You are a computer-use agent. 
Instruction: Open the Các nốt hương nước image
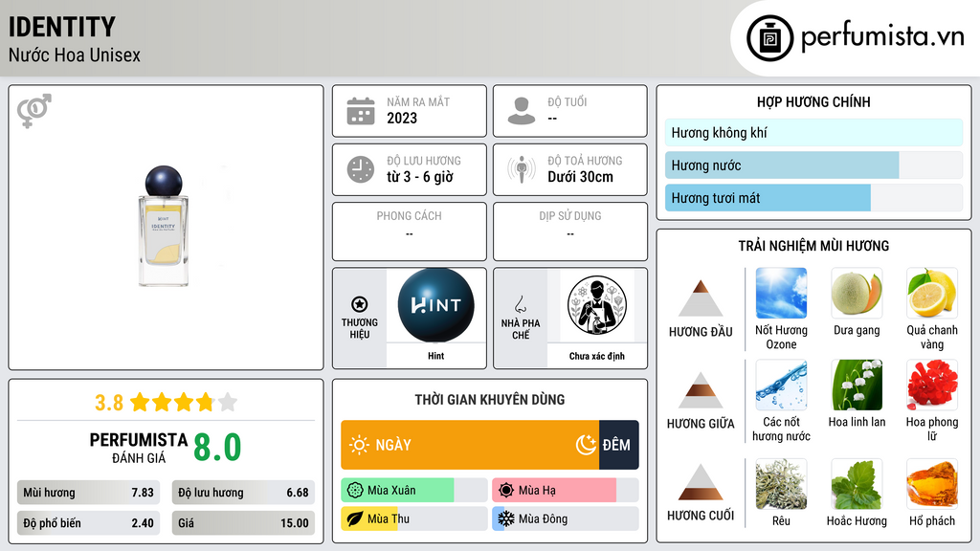point(781,385)
